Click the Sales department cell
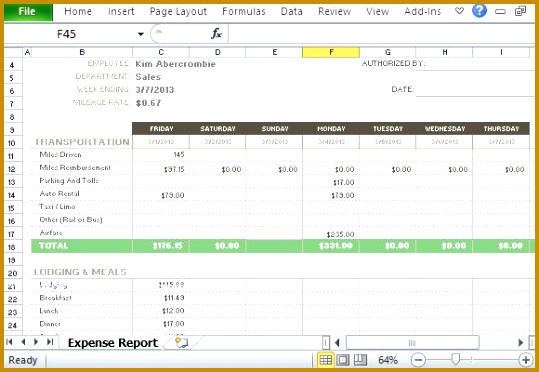Image resolution: width=539 pixels, height=372 pixels. [x=148, y=77]
